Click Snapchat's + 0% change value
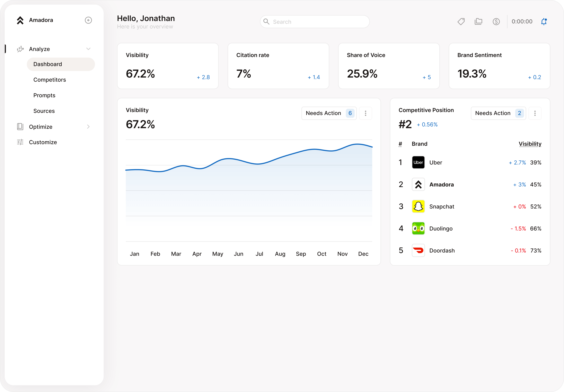 520,207
